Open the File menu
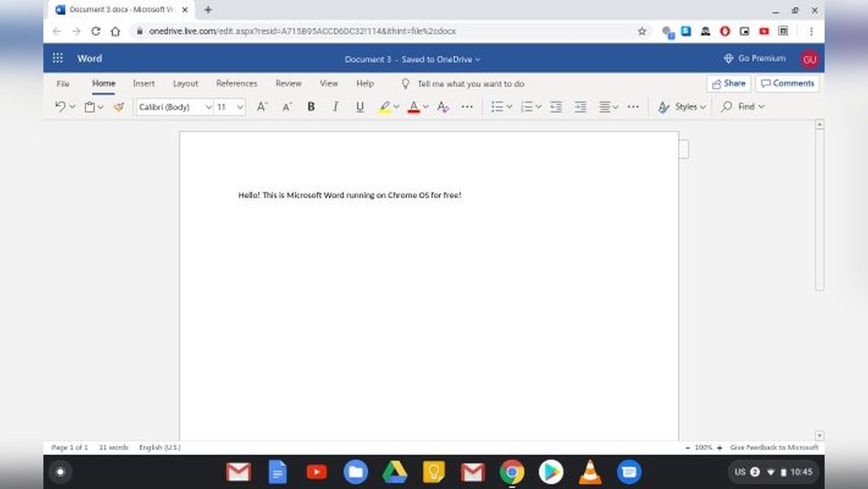The image size is (868, 489). click(x=62, y=83)
